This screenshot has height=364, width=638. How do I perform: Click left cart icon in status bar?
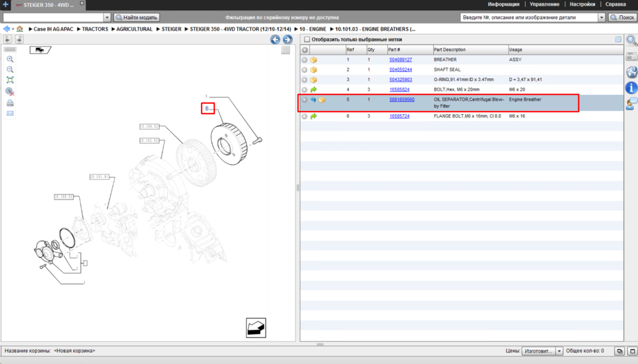[x=619, y=351]
